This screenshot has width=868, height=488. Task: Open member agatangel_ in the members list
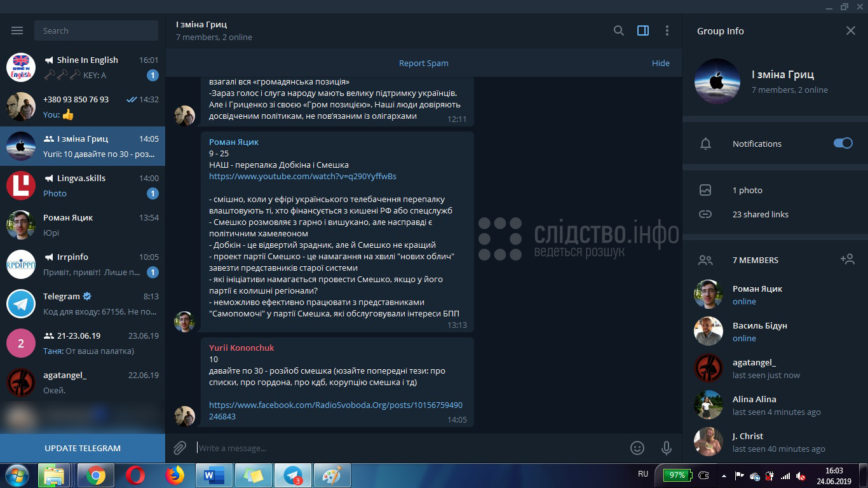click(775, 368)
